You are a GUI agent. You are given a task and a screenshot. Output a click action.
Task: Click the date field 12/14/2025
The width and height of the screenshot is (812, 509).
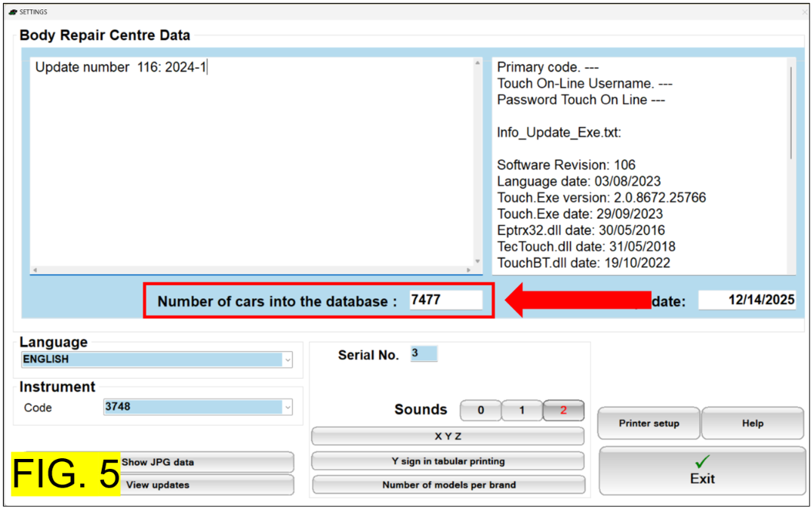tap(747, 300)
